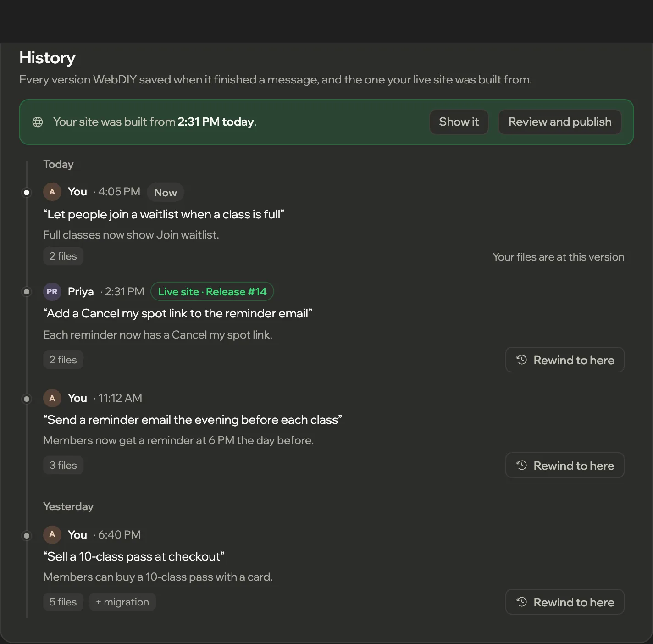Select the 4:05 PM timeline marker dot
This screenshot has height=644, width=653.
click(x=27, y=192)
